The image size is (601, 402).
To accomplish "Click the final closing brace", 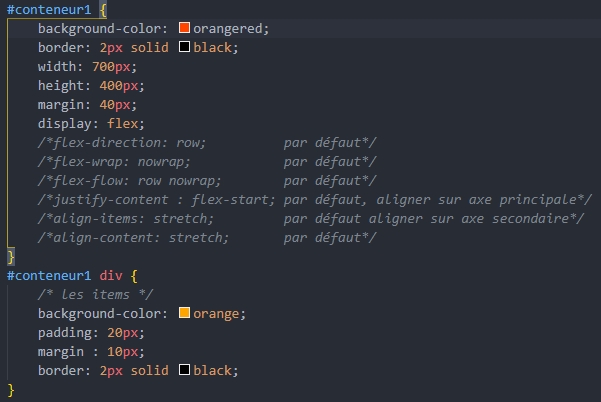I will pyautogui.click(x=11, y=389).
